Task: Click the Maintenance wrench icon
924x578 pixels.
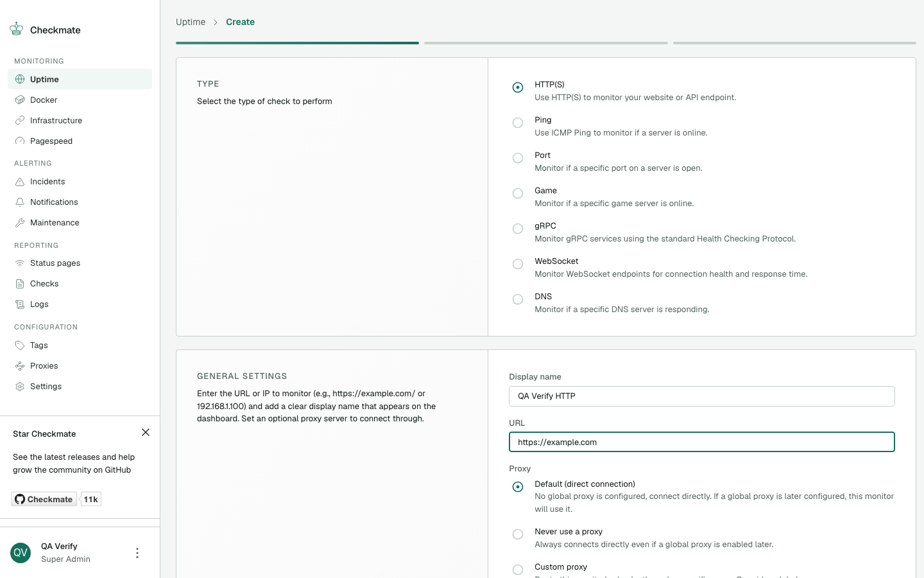Action: coord(20,222)
